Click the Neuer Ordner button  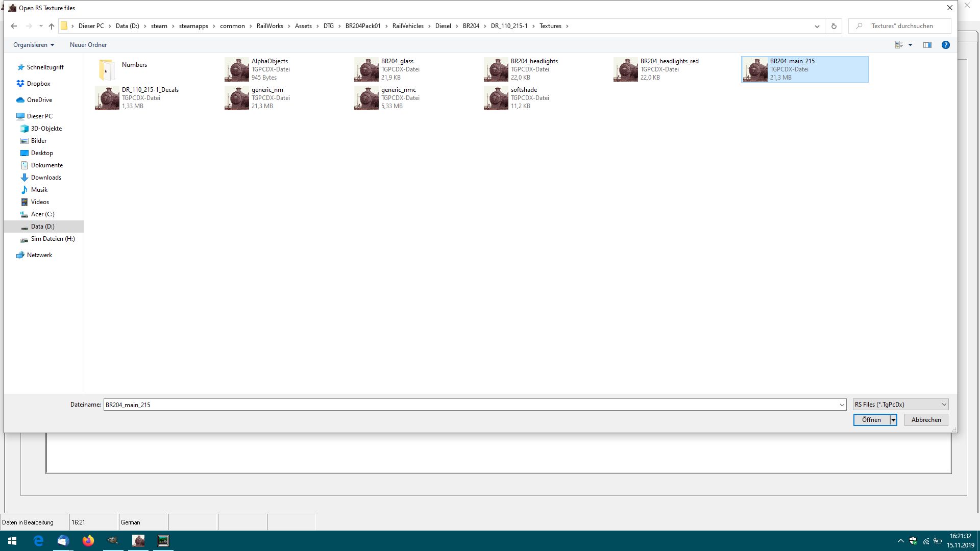88,45
